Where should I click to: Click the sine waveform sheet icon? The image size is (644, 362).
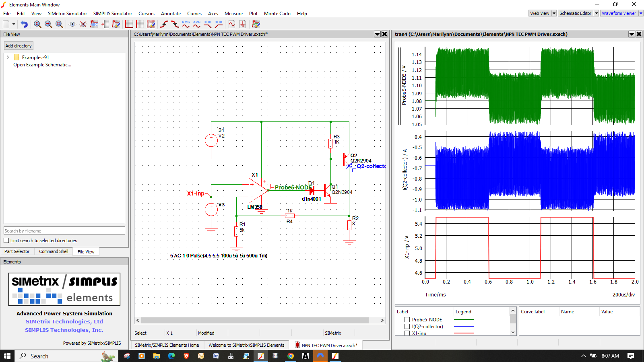232,24
